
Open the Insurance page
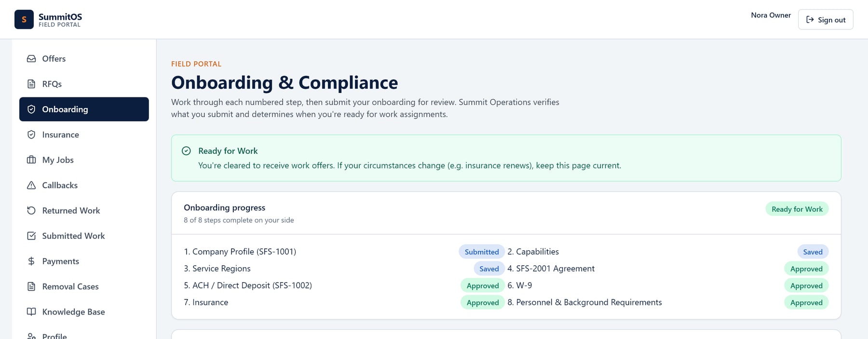click(x=84, y=135)
